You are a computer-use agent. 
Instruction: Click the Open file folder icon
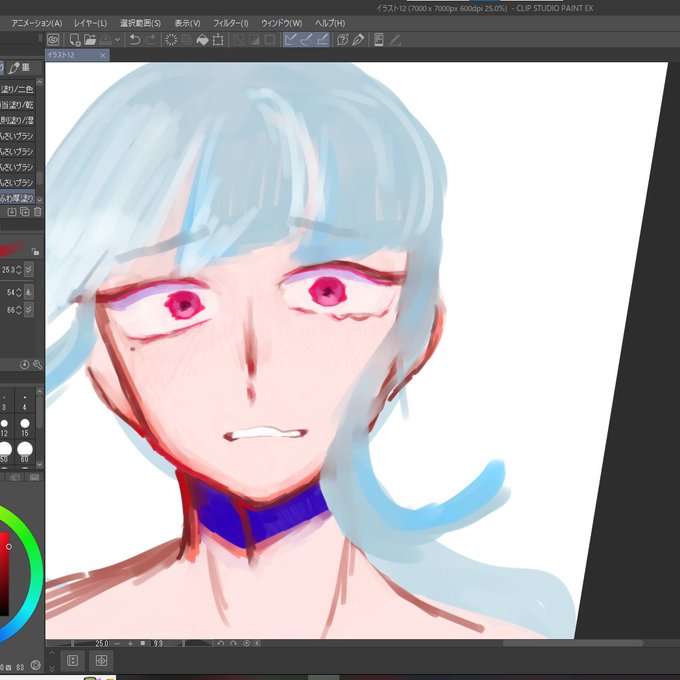tap(90, 40)
